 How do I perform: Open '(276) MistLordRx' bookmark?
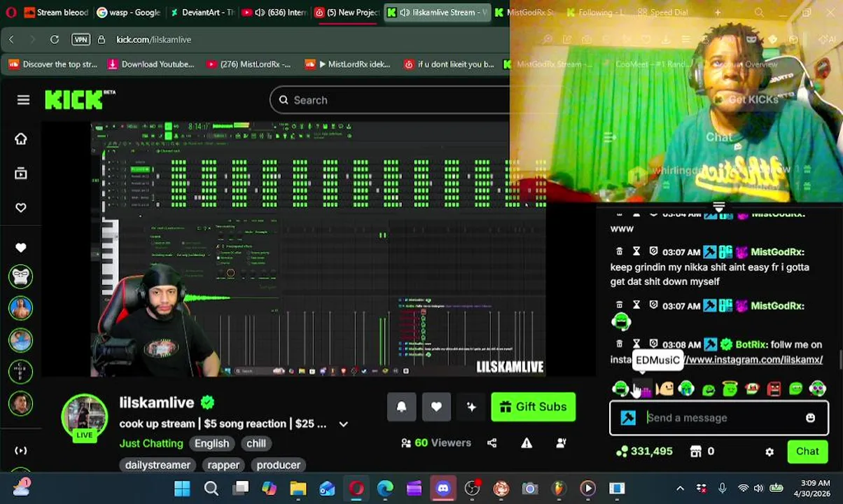point(249,64)
